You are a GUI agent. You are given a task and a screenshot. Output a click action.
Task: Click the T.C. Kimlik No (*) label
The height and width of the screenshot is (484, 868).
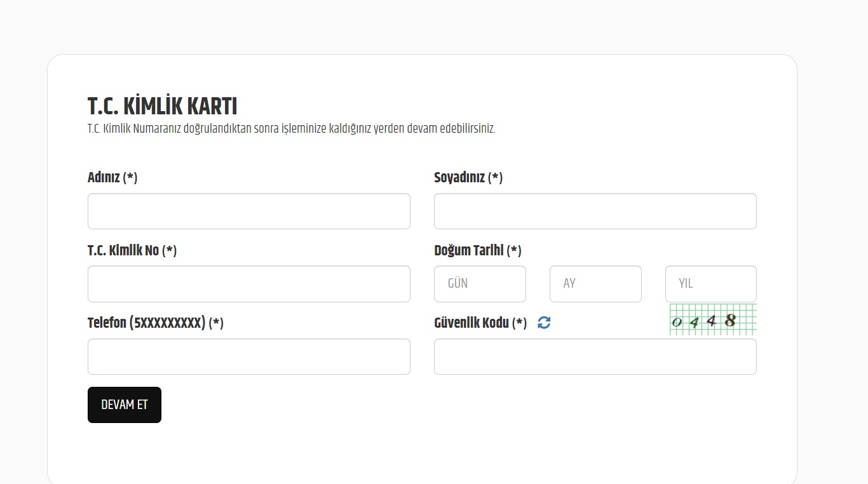click(x=132, y=251)
